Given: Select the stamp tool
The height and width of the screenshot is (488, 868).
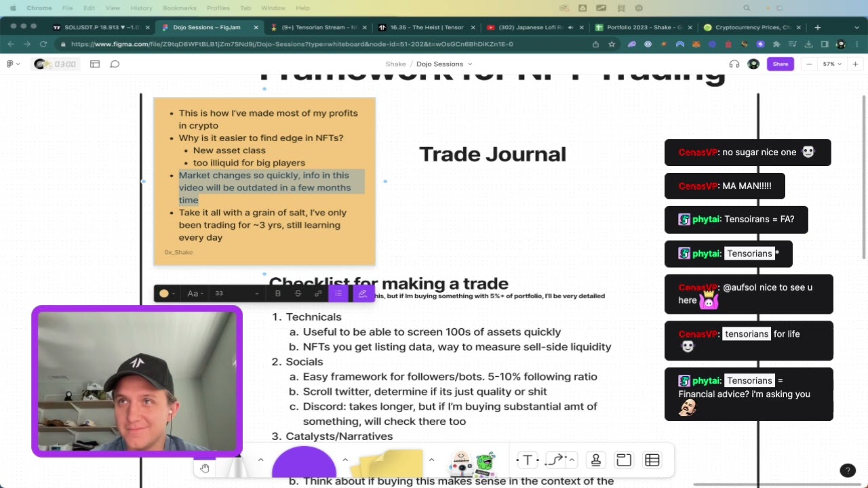Looking at the screenshot, I should pyautogui.click(x=595, y=460).
